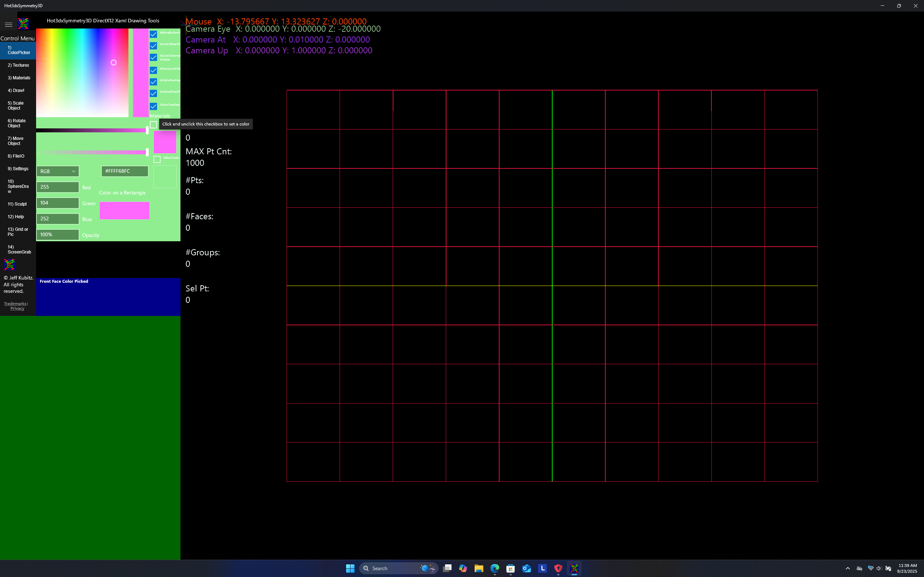
Task: Activate the Hot3dxSymmetry3D icon in the taskbar
Action: 575,568
